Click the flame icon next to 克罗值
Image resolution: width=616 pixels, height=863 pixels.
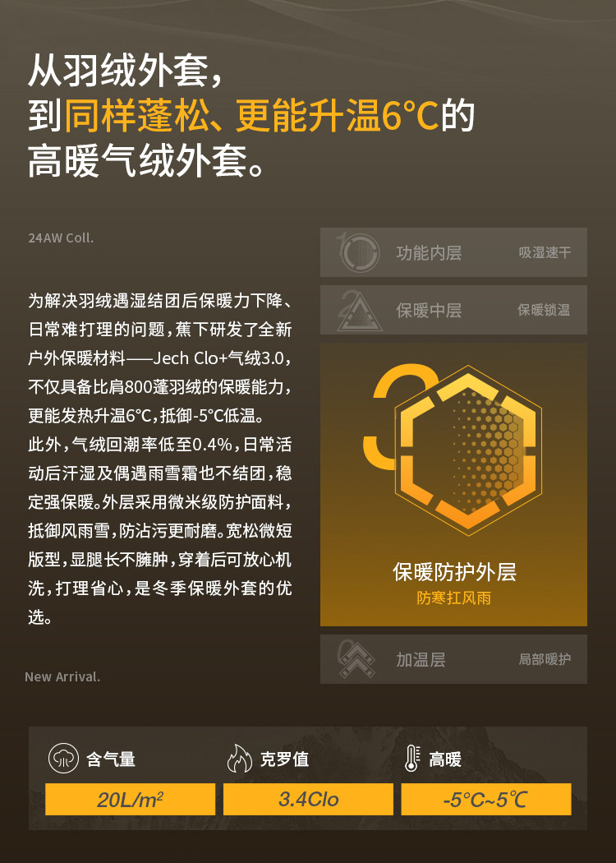(x=240, y=759)
